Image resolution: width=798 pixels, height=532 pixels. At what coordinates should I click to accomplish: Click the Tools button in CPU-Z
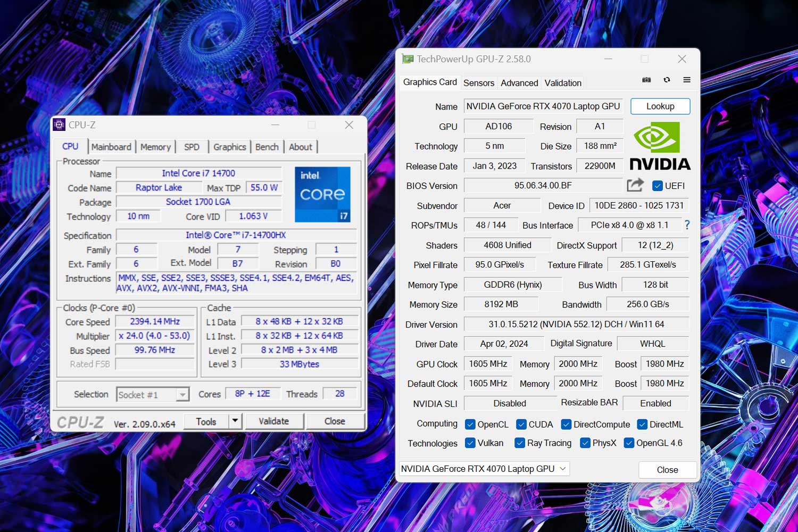(x=206, y=421)
